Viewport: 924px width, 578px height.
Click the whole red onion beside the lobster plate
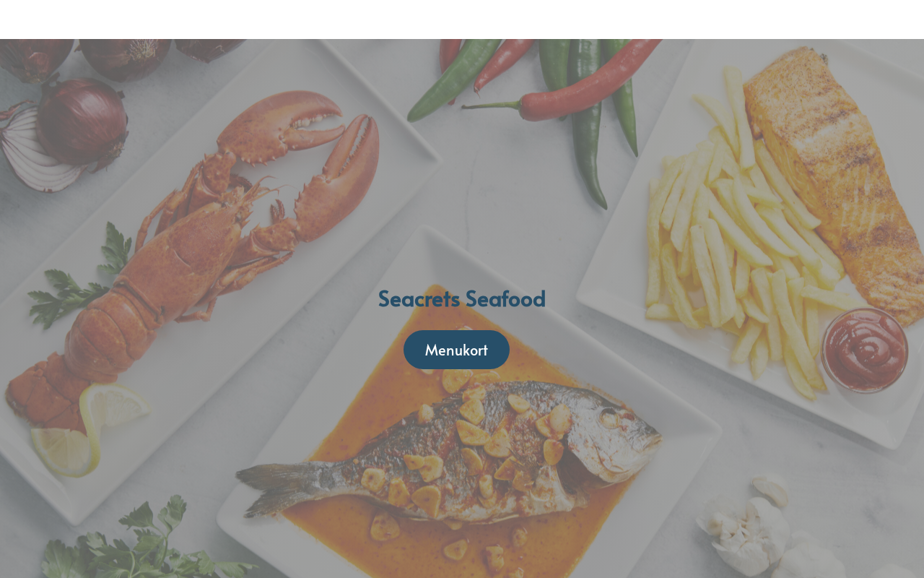click(x=82, y=121)
